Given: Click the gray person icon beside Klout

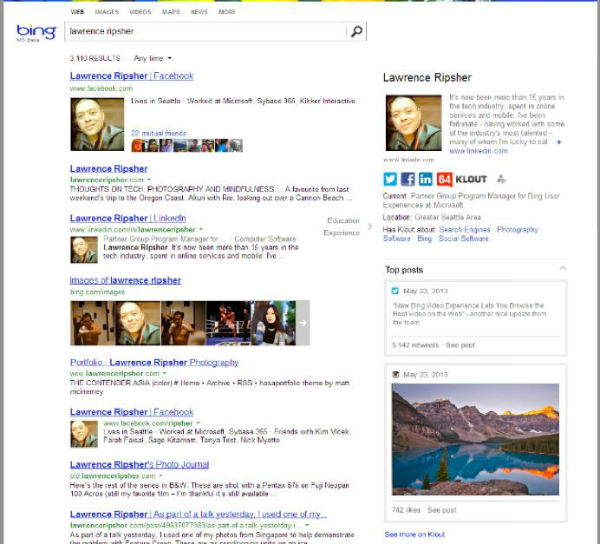Looking at the screenshot, I should pos(501,179).
